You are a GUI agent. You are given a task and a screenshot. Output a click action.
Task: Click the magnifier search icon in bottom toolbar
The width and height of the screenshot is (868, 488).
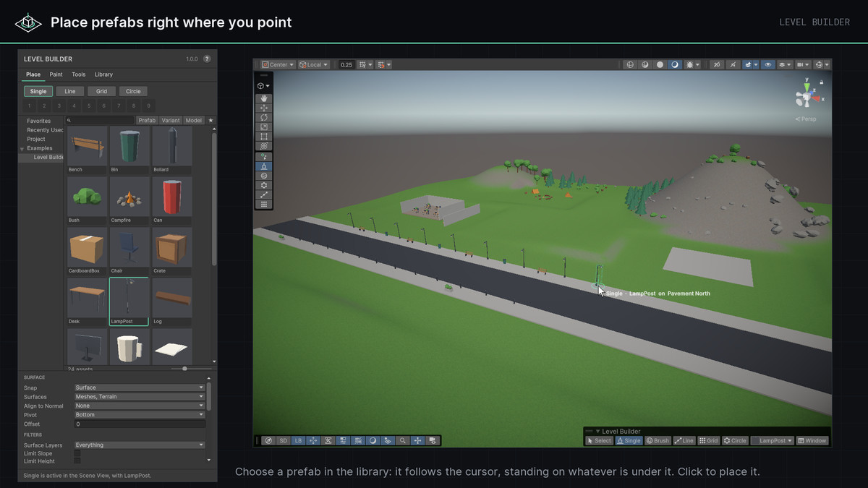point(402,440)
